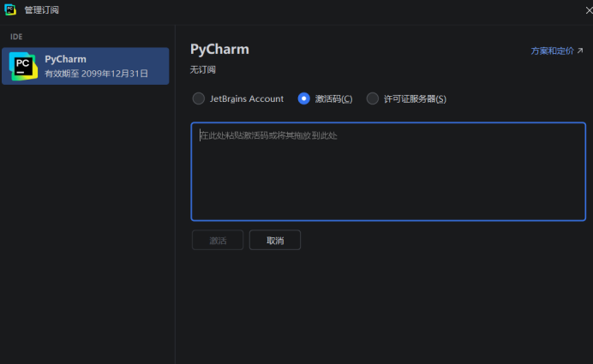The image size is (593, 364).
Task: Click the PyCharm product icon in IDE list
Action: tap(23, 66)
